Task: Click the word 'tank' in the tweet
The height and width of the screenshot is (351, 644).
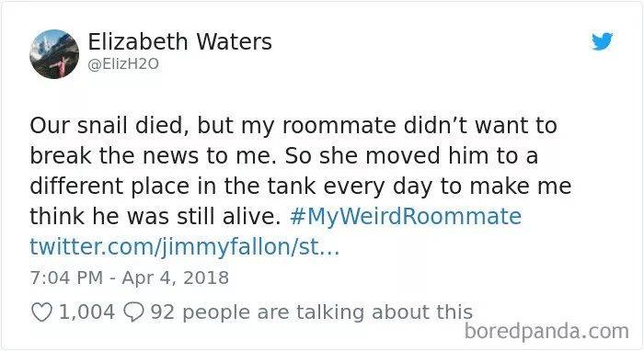Action: click(x=292, y=186)
